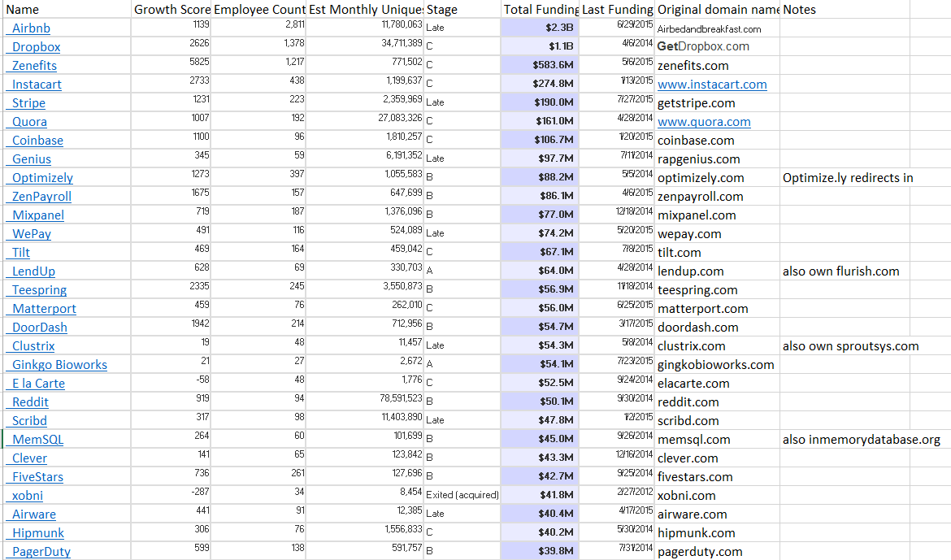Open the Teespring company link
Screen dimensions: 951x560
click(x=40, y=291)
